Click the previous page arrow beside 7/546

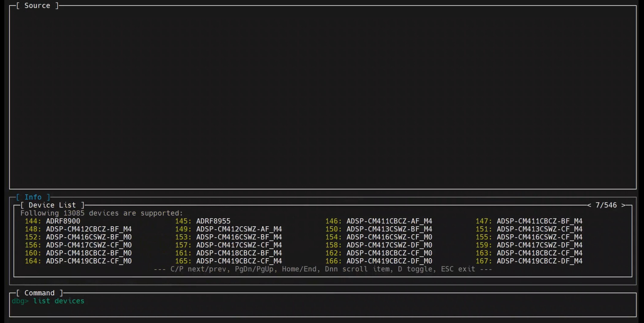(589, 205)
